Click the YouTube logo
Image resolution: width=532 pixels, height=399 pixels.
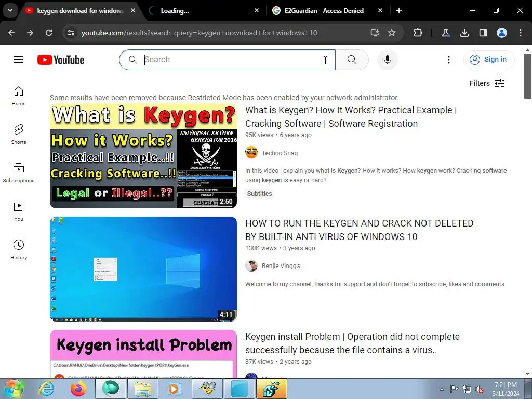pos(61,60)
